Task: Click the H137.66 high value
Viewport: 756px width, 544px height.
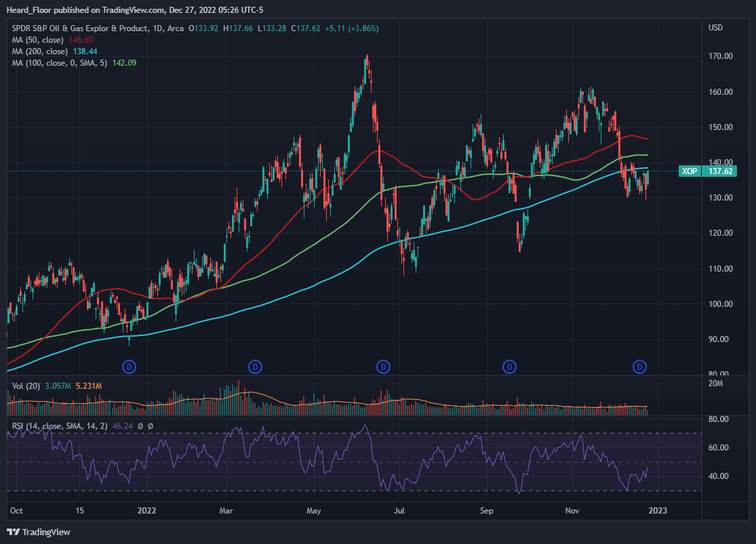Action: [238, 28]
